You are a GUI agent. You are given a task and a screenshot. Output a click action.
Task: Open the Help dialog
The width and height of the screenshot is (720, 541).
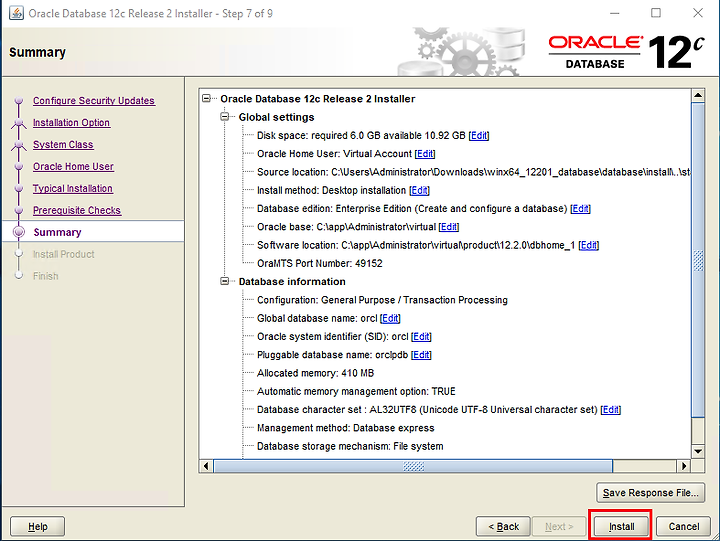tap(37, 526)
